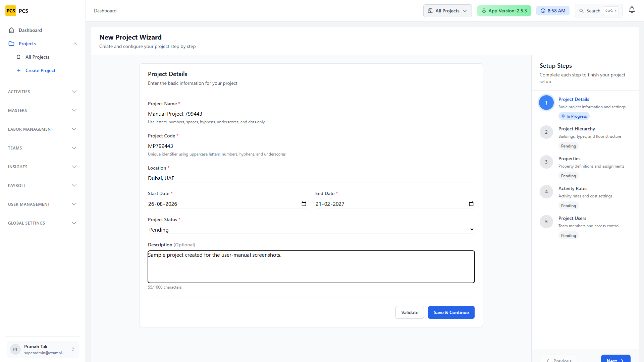
Task: Click the Dashboard home icon
Action: (x=11, y=30)
